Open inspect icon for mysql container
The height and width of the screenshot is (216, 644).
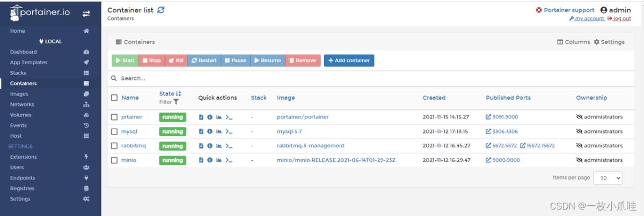(210, 131)
